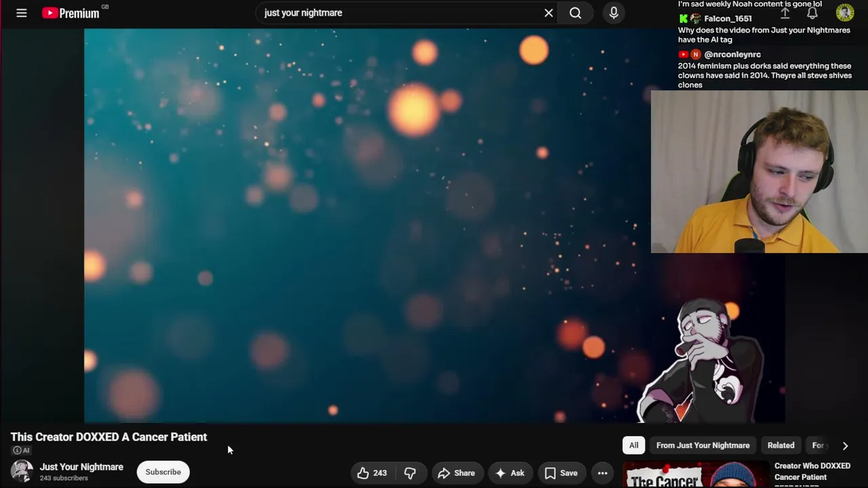
Task: Share this video
Action: (456, 473)
